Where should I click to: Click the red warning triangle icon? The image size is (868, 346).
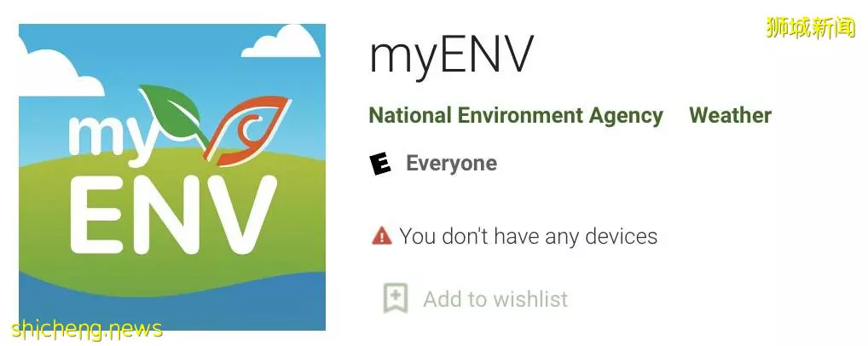(381, 236)
